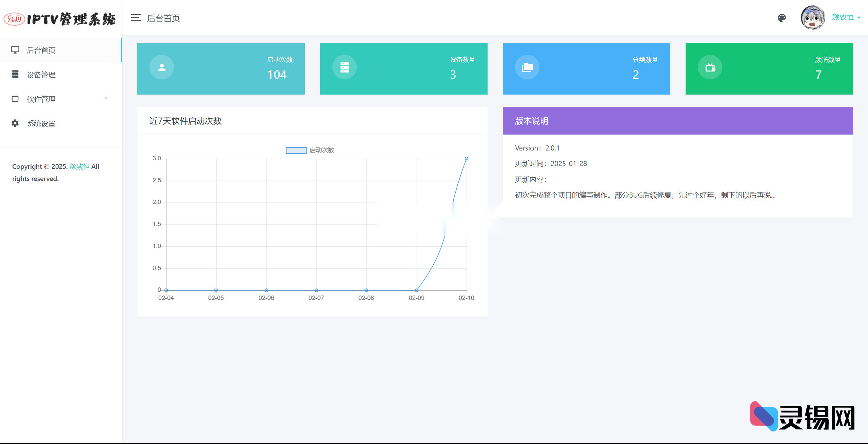Click the 启动次数 user icon circle
This screenshot has width=868, height=444.
point(162,67)
